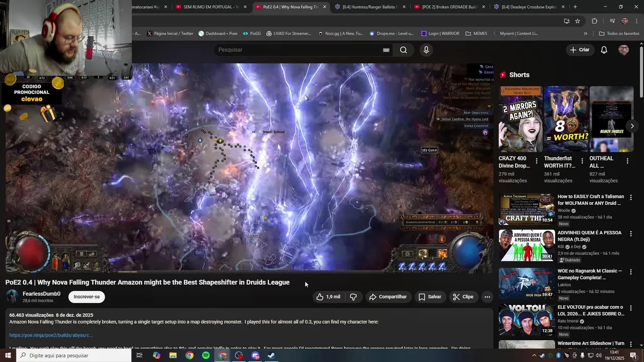Open the YouTube account avatar menu

623,50
